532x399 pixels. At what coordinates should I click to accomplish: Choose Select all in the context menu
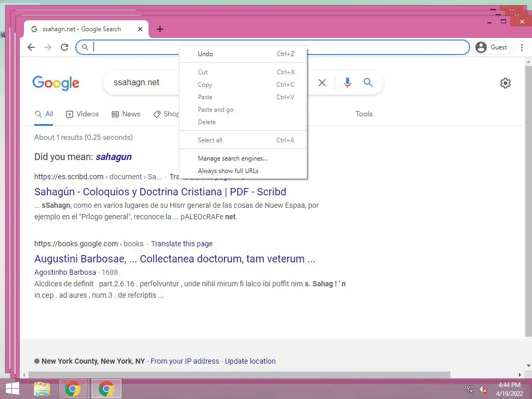243,140
